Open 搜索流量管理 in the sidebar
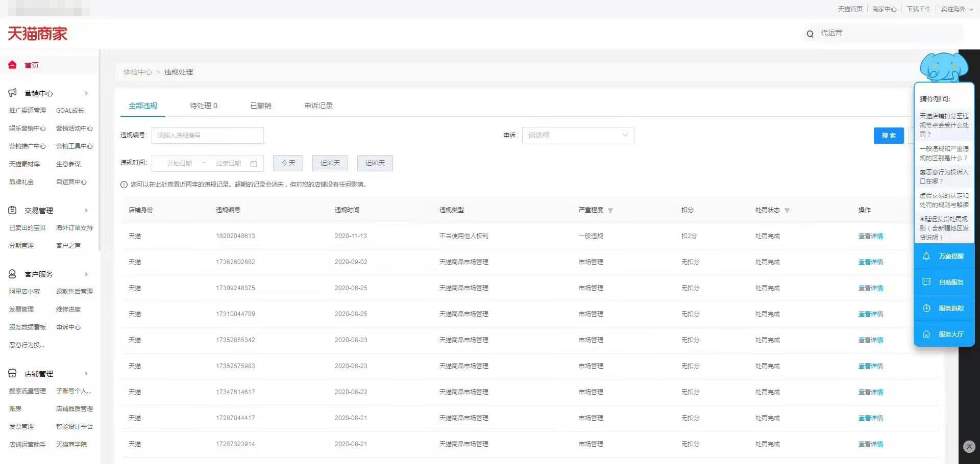Viewport: 980px width, 464px height. coord(28,391)
